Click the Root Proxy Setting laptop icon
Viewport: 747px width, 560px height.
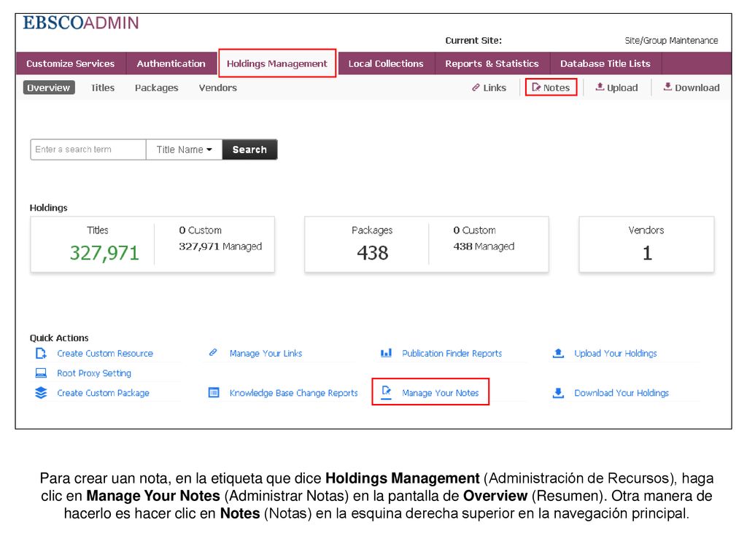[41, 373]
